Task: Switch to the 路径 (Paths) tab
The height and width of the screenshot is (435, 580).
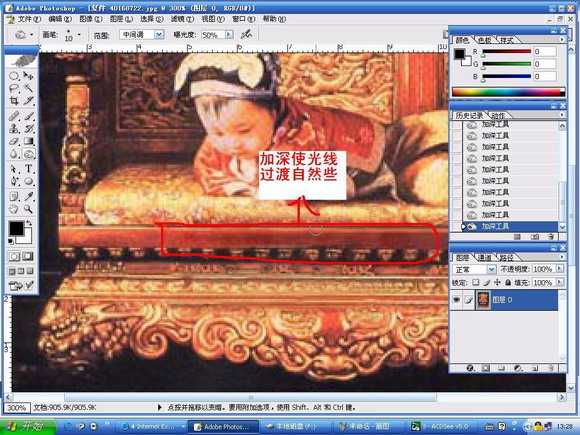Action: [506, 257]
